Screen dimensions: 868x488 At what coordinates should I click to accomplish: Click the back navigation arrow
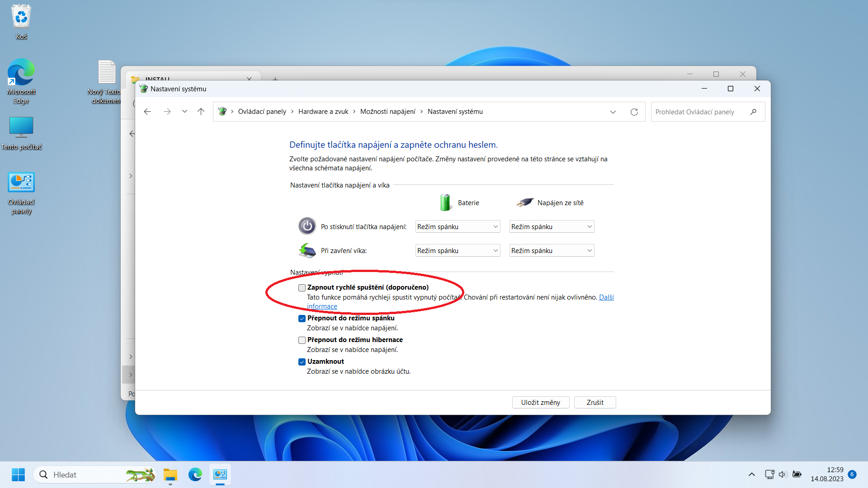(x=147, y=112)
